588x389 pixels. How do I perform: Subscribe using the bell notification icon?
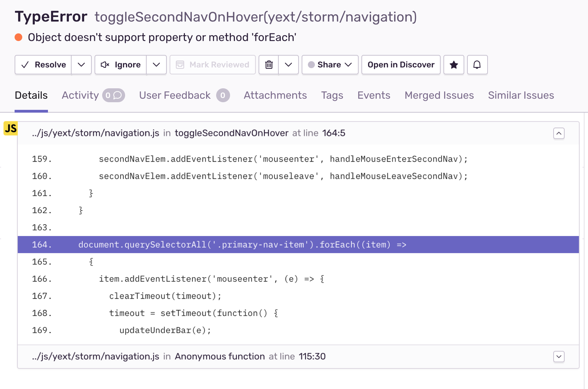(x=477, y=65)
